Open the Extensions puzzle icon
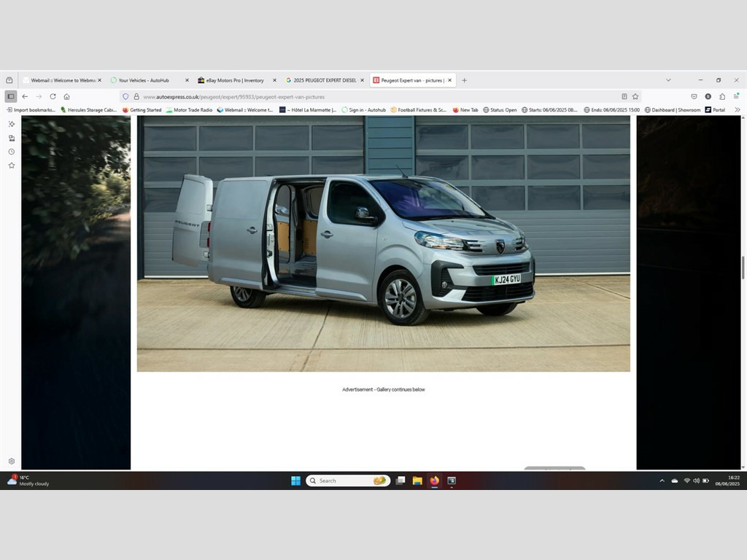The height and width of the screenshot is (560, 747). click(722, 96)
